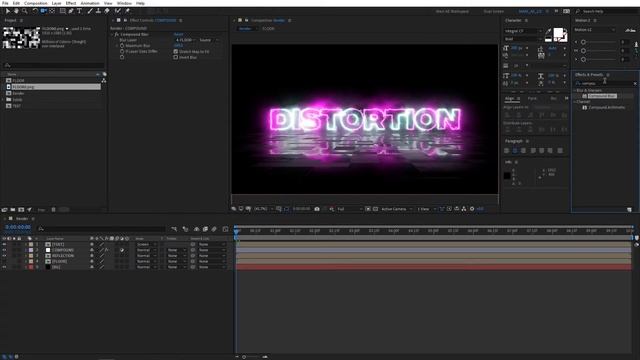Open the font family dropdown
640x360 pixels.
523,31
